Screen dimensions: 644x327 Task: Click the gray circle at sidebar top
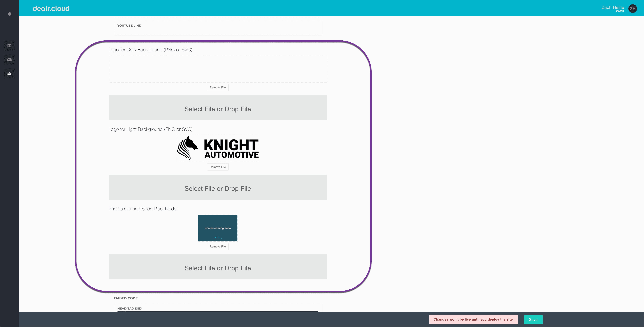10,14
